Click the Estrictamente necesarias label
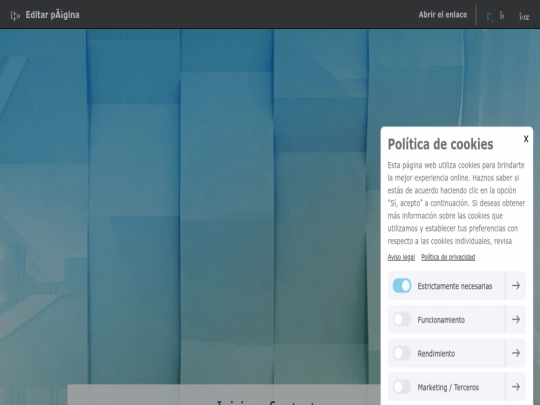Image resolution: width=540 pixels, height=405 pixels. (455, 286)
